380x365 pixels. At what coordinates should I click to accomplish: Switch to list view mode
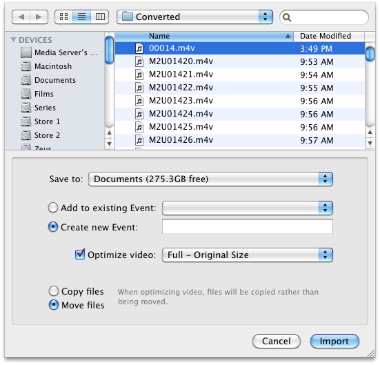(x=82, y=17)
